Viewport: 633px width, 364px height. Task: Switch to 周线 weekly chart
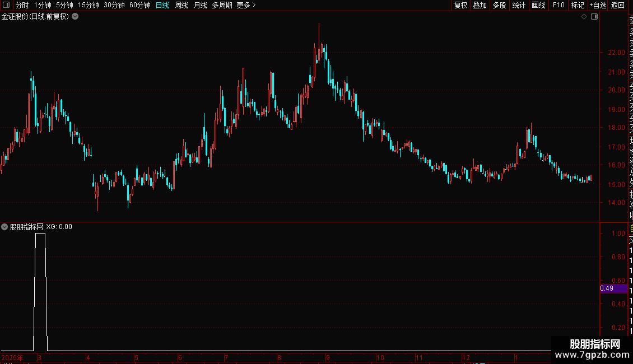coord(181,5)
